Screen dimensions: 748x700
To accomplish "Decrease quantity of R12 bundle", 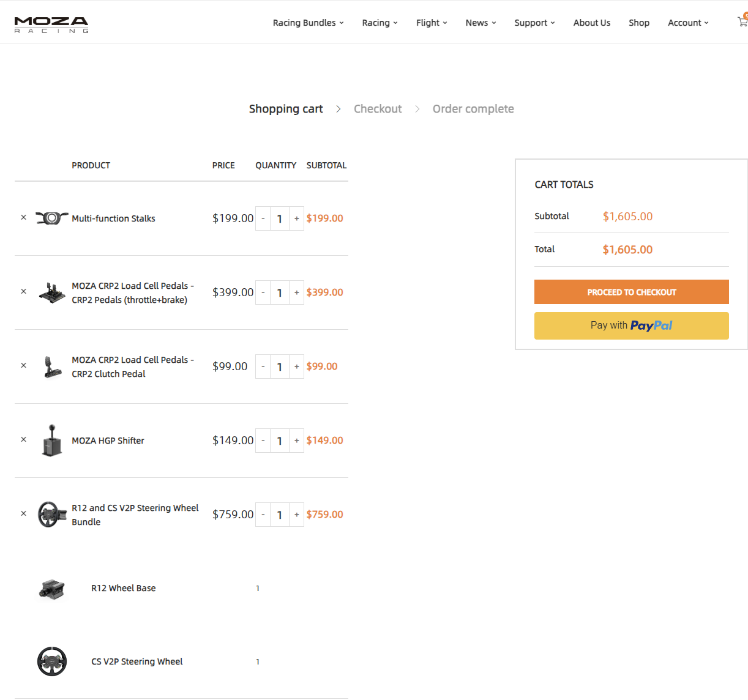I will [263, 515].
